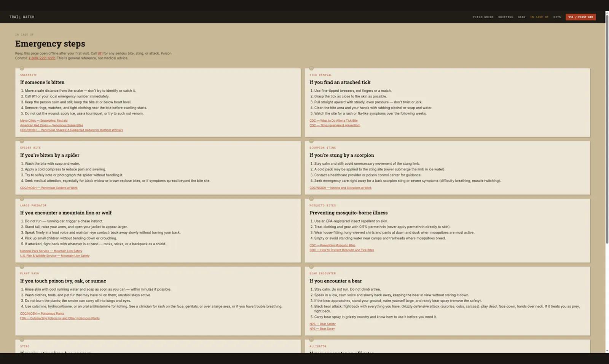Screen dimensions: 609x364
Task: Click the 'TICK REMOVAL' card label
Action: point(321,75)
